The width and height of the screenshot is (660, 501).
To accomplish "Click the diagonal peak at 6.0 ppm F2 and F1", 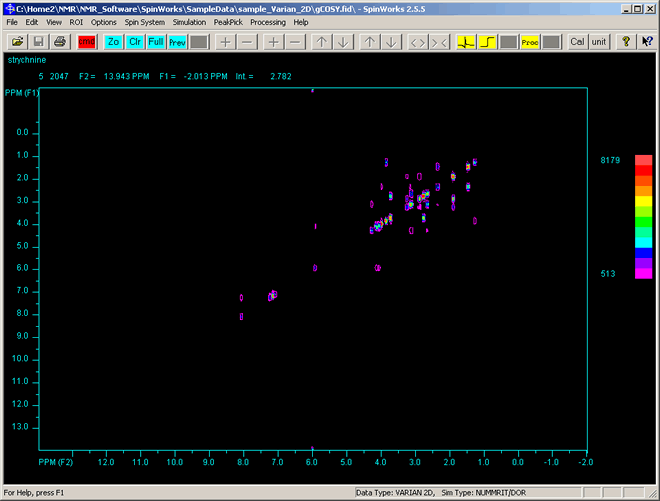I will click(x=315, y=268).
